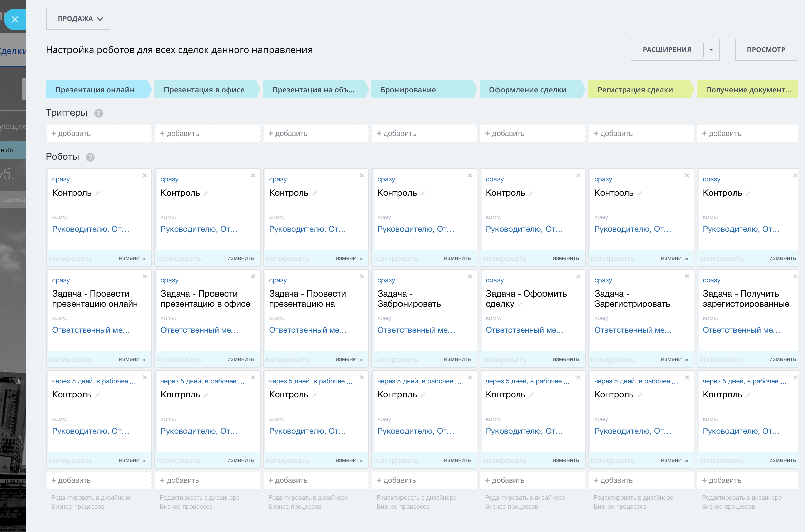805x532 pixels.
Task: Click изменить on Задача - Провести презентацию онлайн
Action: coord(132,359)
